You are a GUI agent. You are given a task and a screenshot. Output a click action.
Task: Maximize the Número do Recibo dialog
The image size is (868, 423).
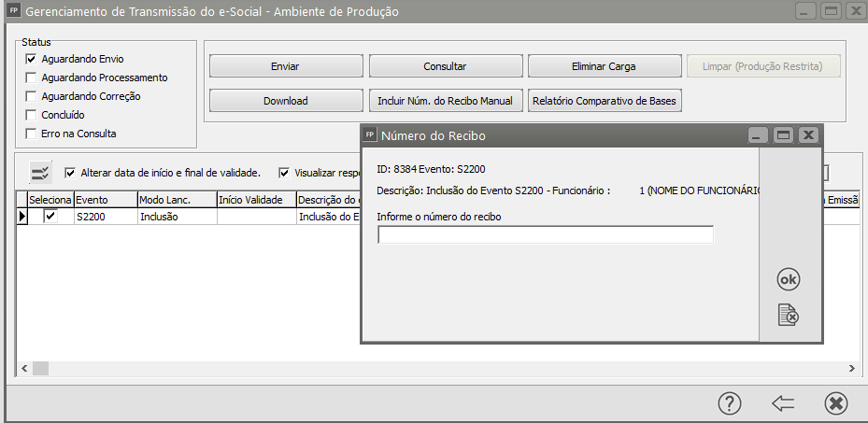coord(783,134)
